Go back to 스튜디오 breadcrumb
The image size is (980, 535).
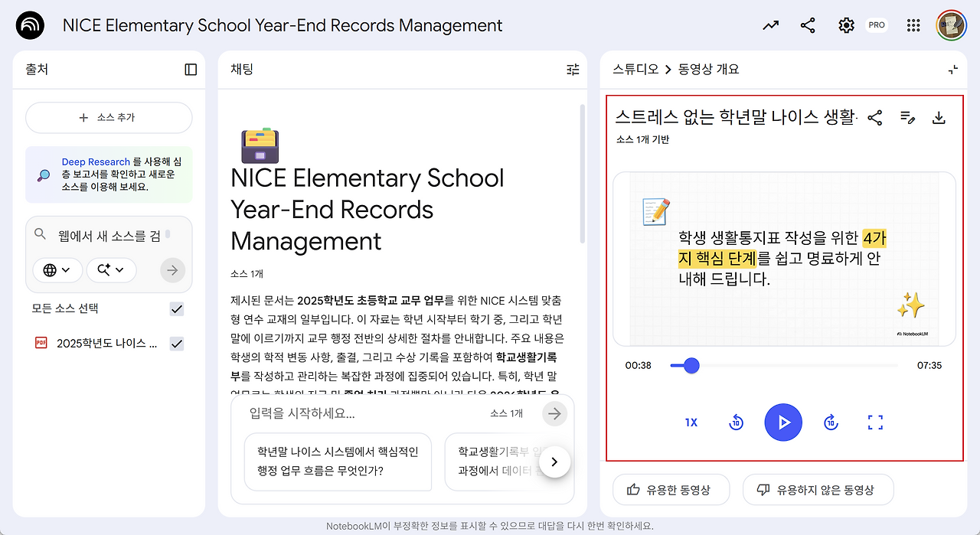(x=635, y=70)
